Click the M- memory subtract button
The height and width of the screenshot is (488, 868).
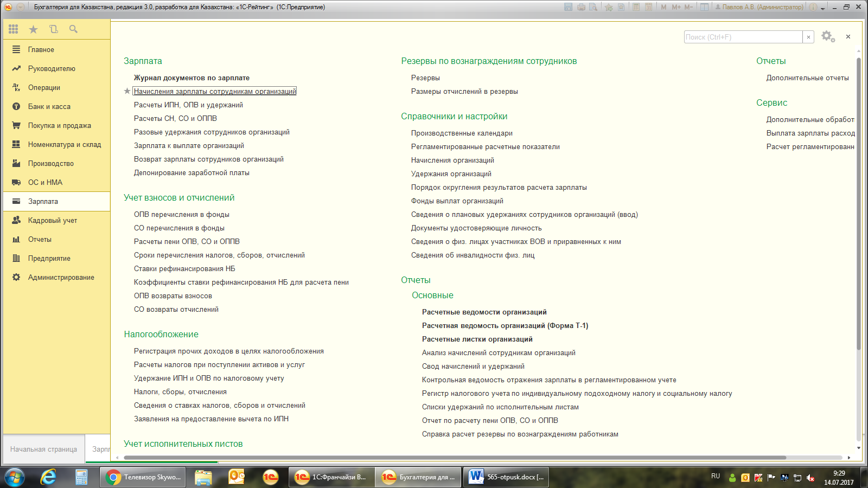tap(688, 7)
